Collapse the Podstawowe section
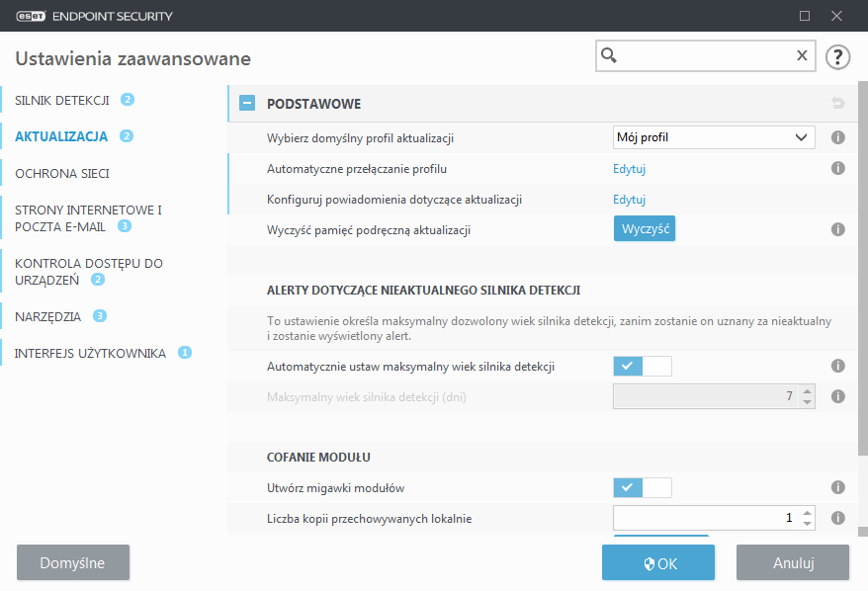This screenshot has width=868, height=591. tap(247, 103)
